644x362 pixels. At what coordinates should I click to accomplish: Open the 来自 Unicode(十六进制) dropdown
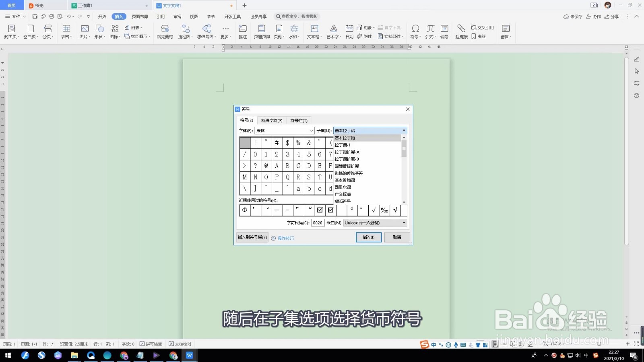(375, 223)
